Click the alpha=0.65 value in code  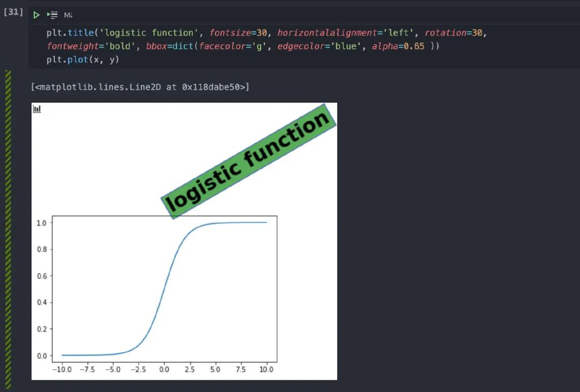[x=398, y=46]
